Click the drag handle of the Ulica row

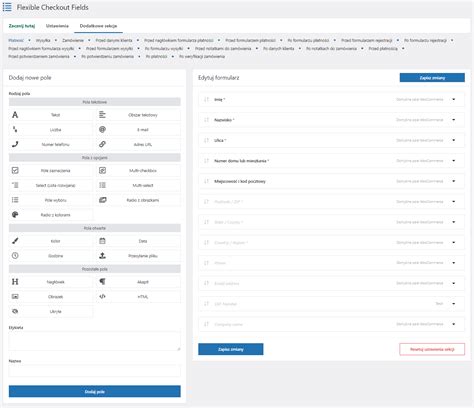tap(206, 140)
